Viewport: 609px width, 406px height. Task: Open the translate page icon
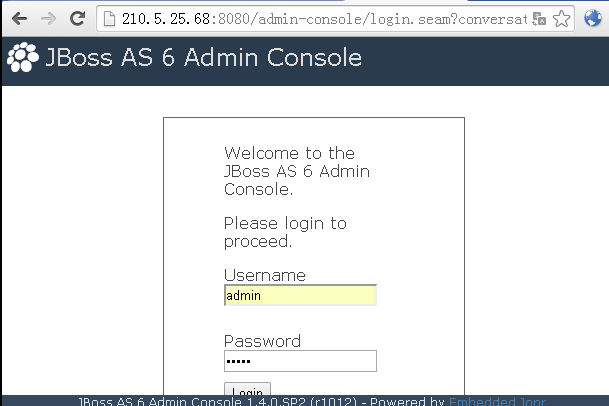[539, 19]
